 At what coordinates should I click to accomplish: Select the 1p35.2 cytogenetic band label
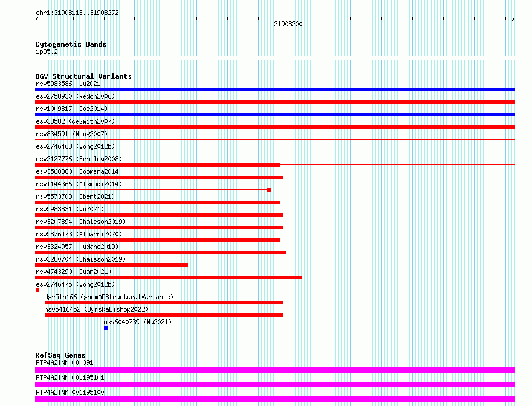coord(47,52)
